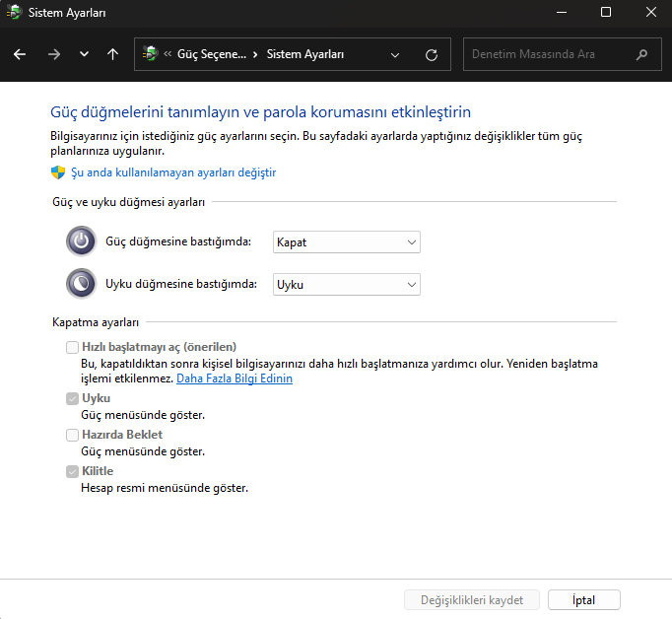
Task: Click Kapatma ayarları heading
Action: point(96,322)
